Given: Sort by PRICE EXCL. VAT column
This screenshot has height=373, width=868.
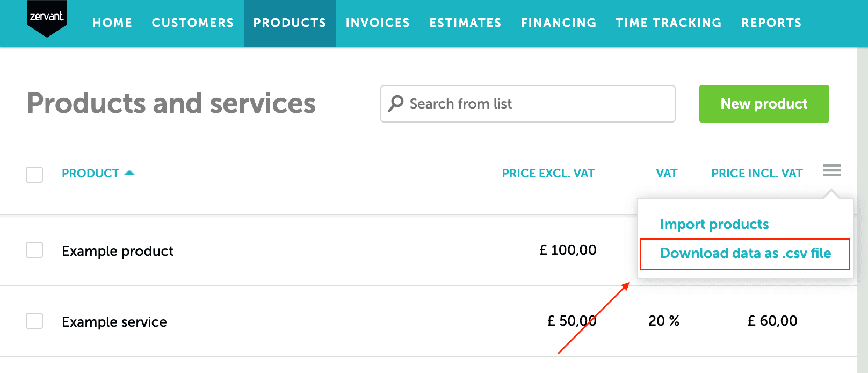Looking at the screenshot, I should [x=548, y=173].
